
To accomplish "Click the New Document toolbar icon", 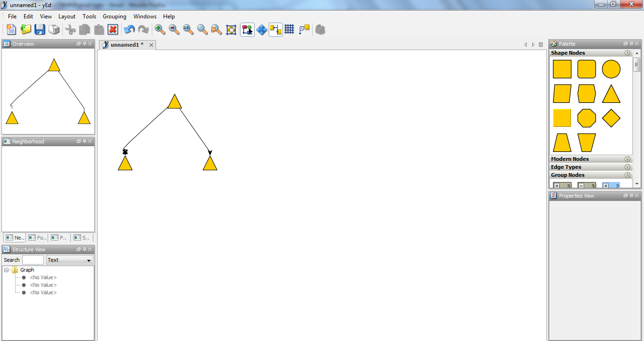I will click(11, 30).
